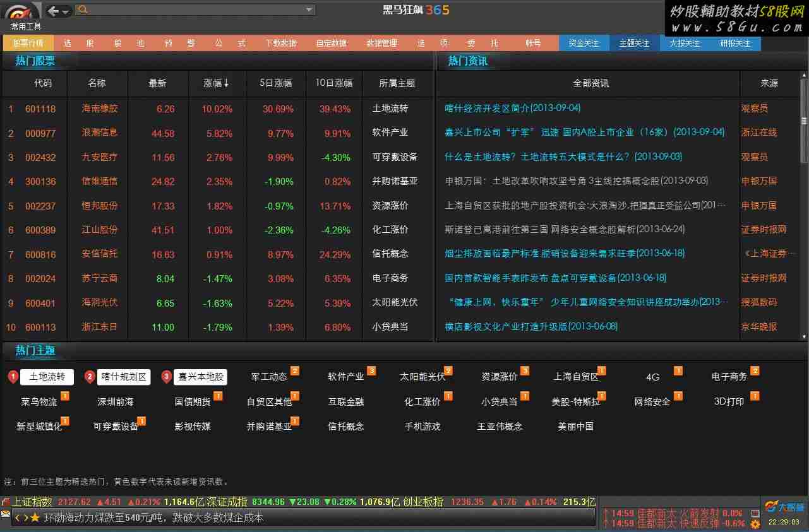Open the 股池 menu item

click(129, 43)
